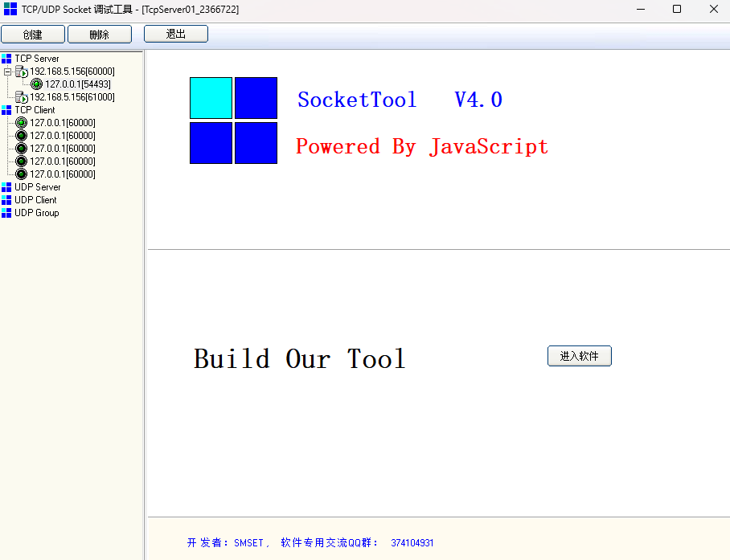Click the cyan square in the logo

pos(211,98)
